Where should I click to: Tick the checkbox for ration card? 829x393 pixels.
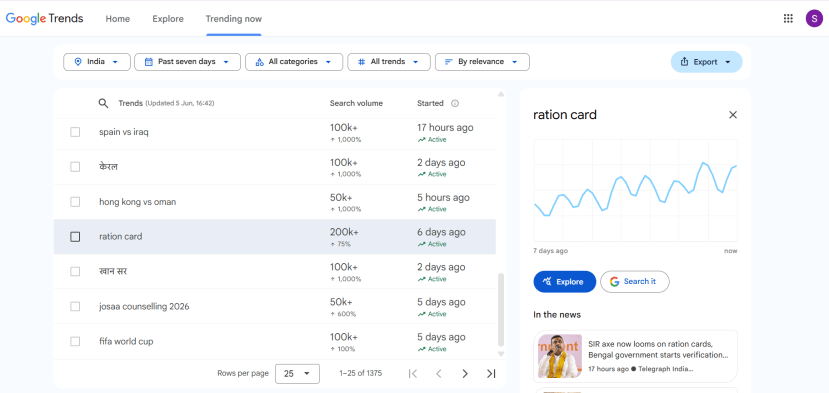point(75,237)
